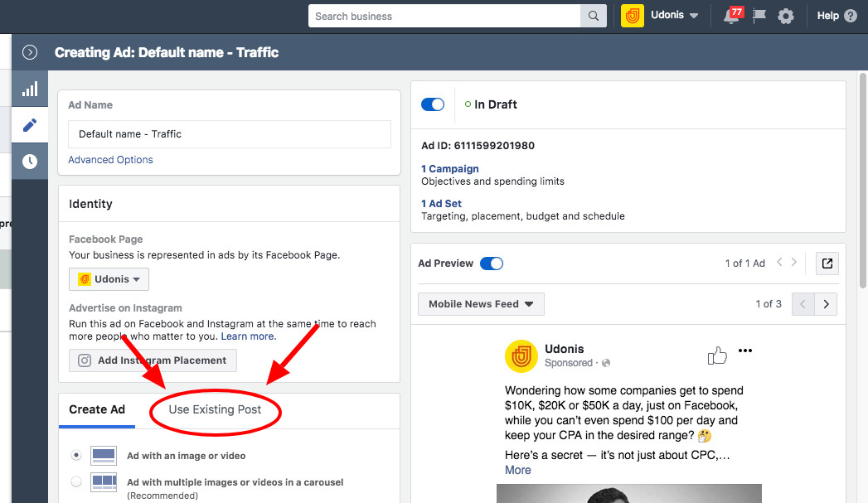Viewport: 868px width, 503px height.
Task: Click the flag icon in top bar
Action: [760, 16]
